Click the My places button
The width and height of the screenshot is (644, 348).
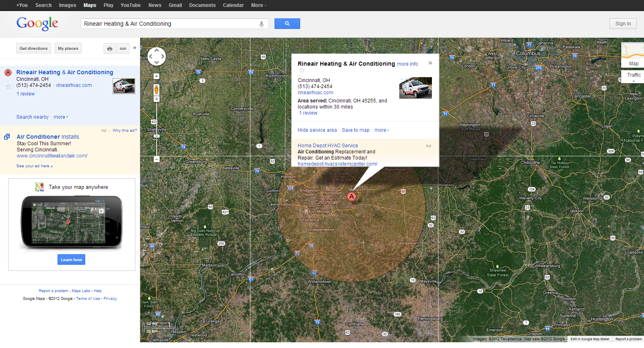click(x=68, y=48)
